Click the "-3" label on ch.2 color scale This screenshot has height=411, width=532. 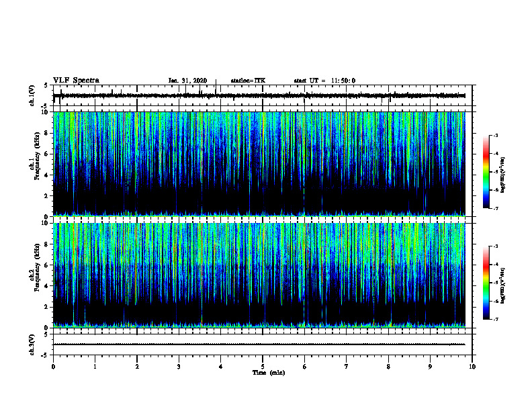coord(496,246)
